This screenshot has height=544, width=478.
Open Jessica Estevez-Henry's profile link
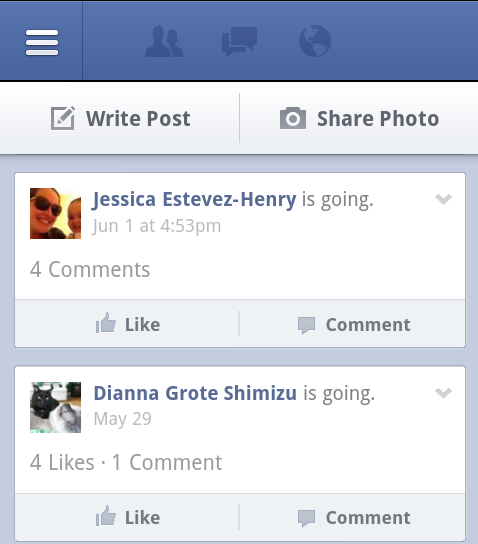[x=194, y=199]
